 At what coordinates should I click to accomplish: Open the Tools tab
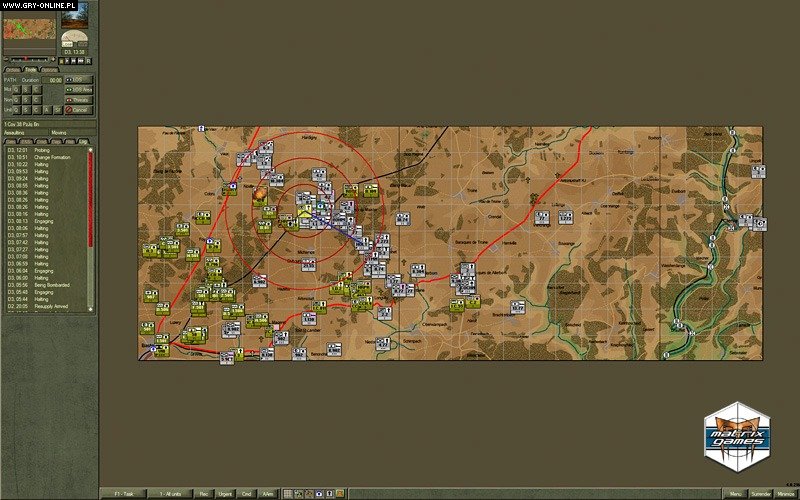(x=30, y=69)
